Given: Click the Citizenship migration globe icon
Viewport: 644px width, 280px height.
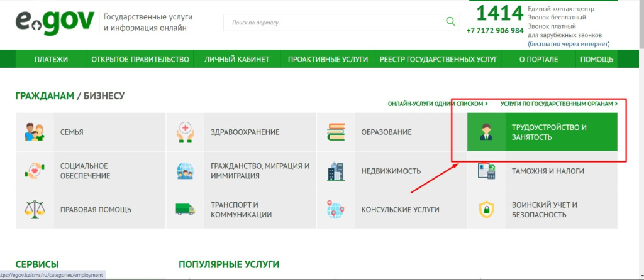Looking at the screenshot, I should (x=186, y=171).
